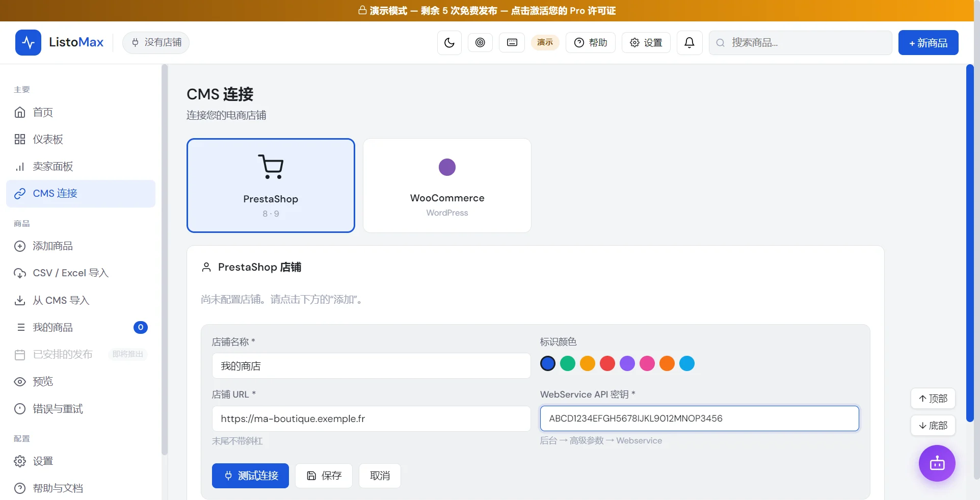The image size is (980, 500).
Task: Open 设置 in the top bar
Action: point(646,43)
